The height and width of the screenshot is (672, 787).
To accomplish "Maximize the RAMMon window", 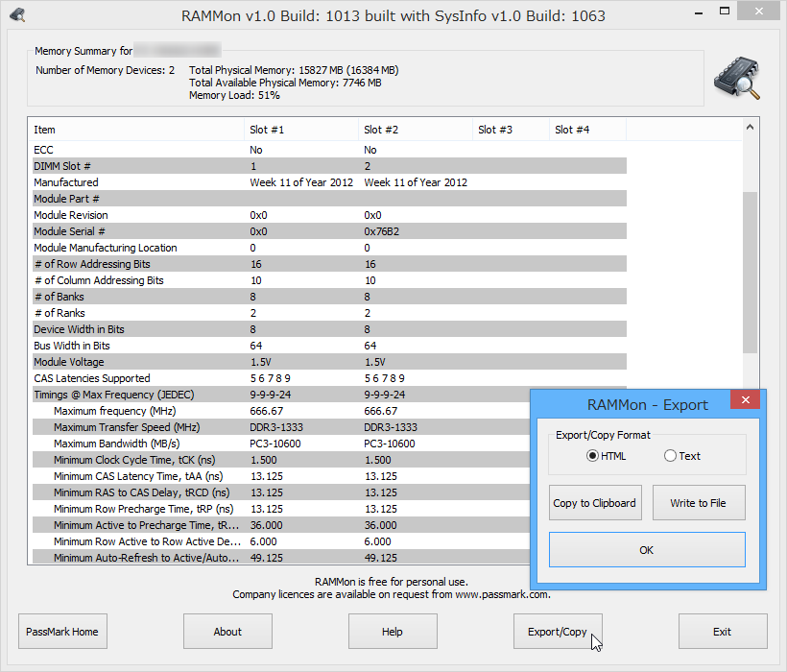I will 725,12.
